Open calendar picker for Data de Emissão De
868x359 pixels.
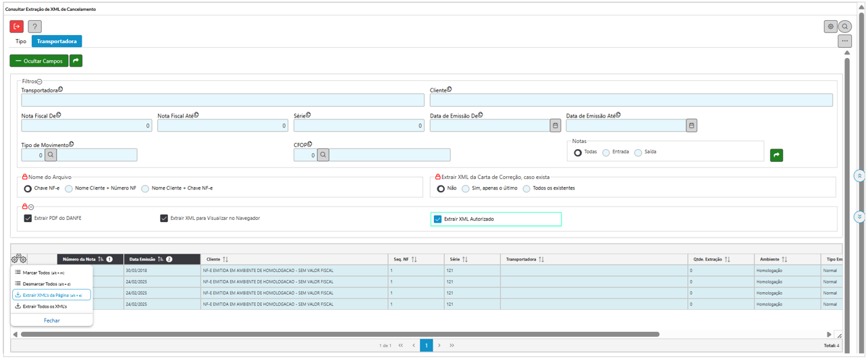click(x=555, y=126)
